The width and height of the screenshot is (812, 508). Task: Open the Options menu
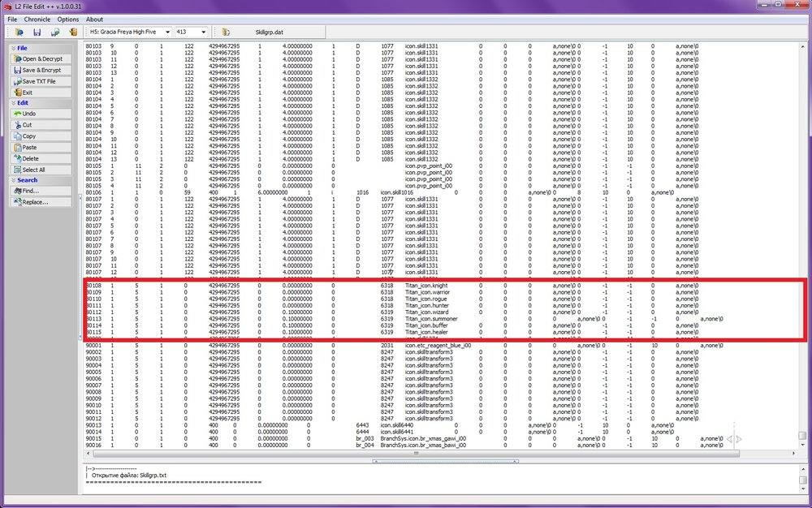pyautogui.click(x=68, y=19)
